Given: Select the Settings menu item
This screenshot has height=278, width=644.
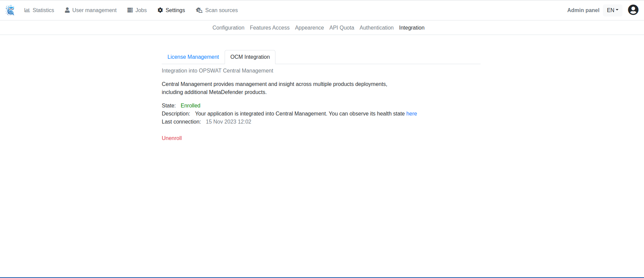Looking at the screenshot, I should tap(175, 10).
